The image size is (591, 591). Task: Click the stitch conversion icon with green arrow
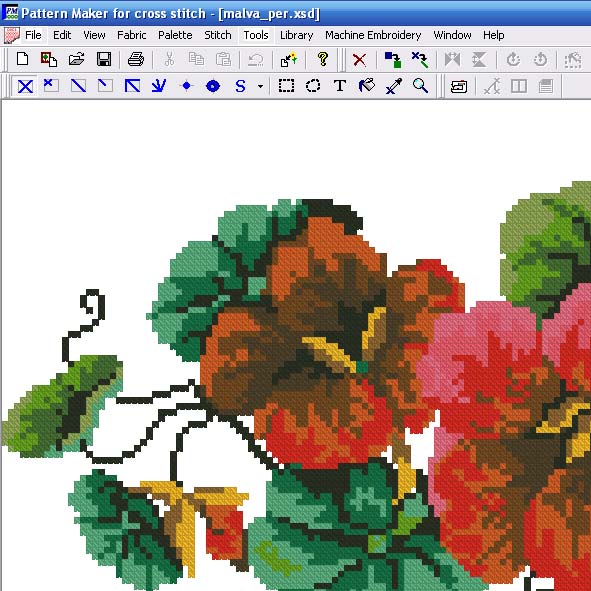[x=420, y=60]
